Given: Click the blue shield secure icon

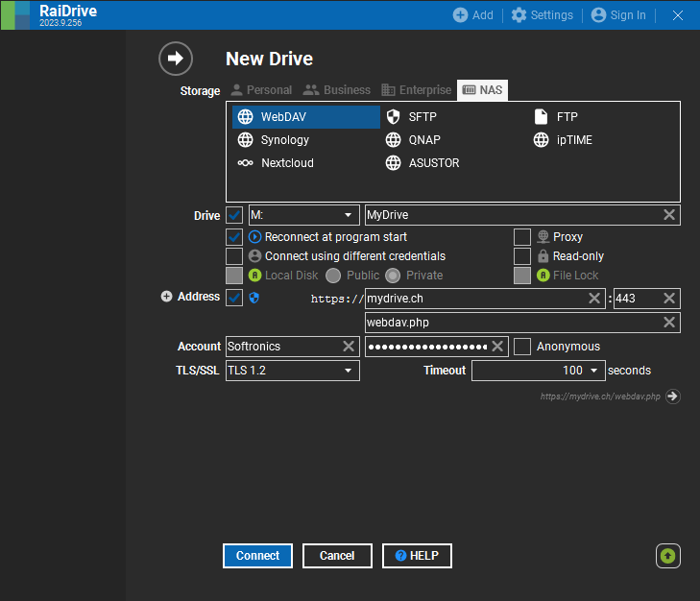Looking at the screenshot, I should pos(254,298).
